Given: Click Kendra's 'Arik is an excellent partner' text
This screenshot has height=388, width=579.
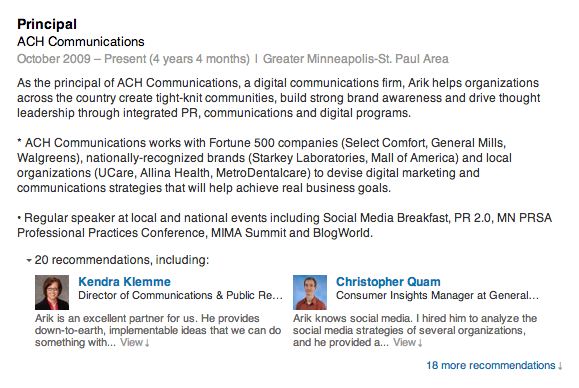Looking at the screenshot, I should [x=158, y=330].
